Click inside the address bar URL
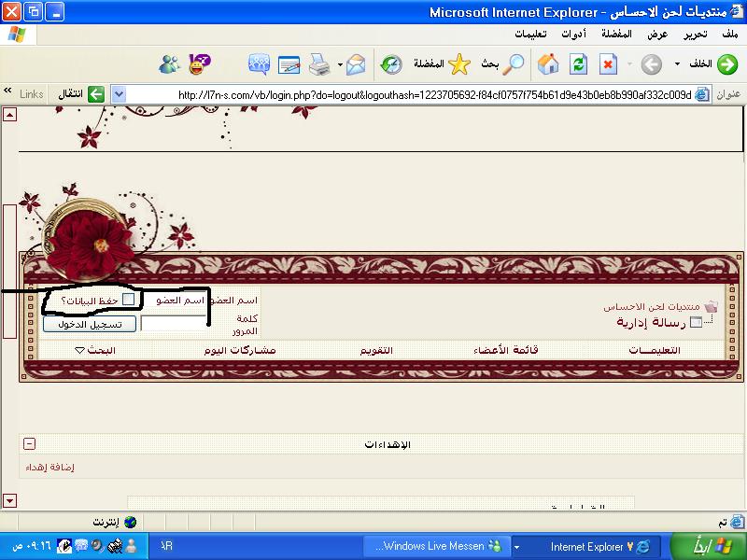The width and height of the screenshot is (747, 560). click(434, 95)
